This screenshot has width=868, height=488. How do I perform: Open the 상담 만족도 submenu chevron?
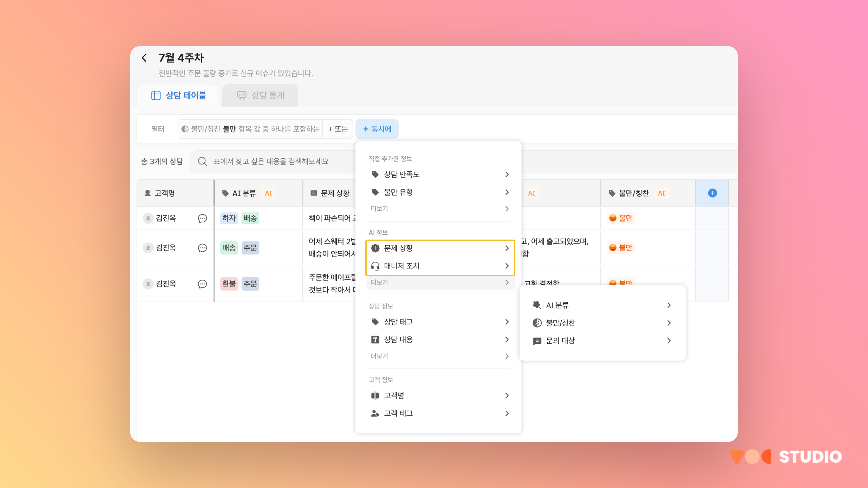507,175
